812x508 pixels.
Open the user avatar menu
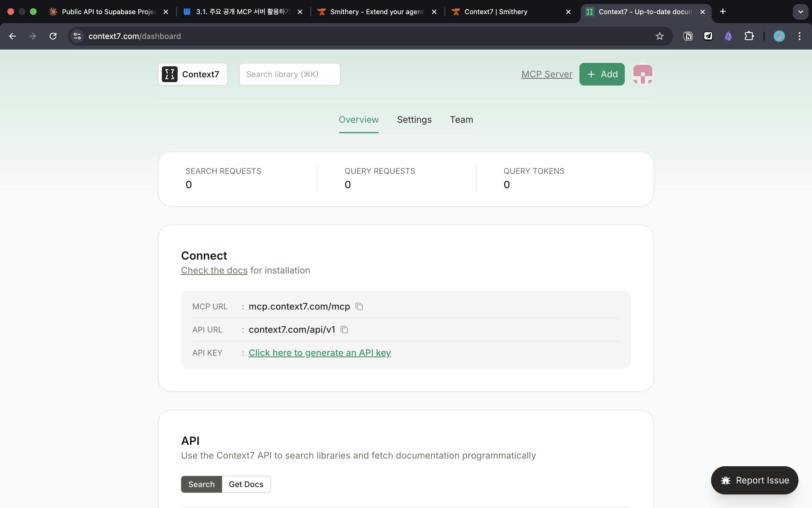pyautogui.click(x=643, y=74)
